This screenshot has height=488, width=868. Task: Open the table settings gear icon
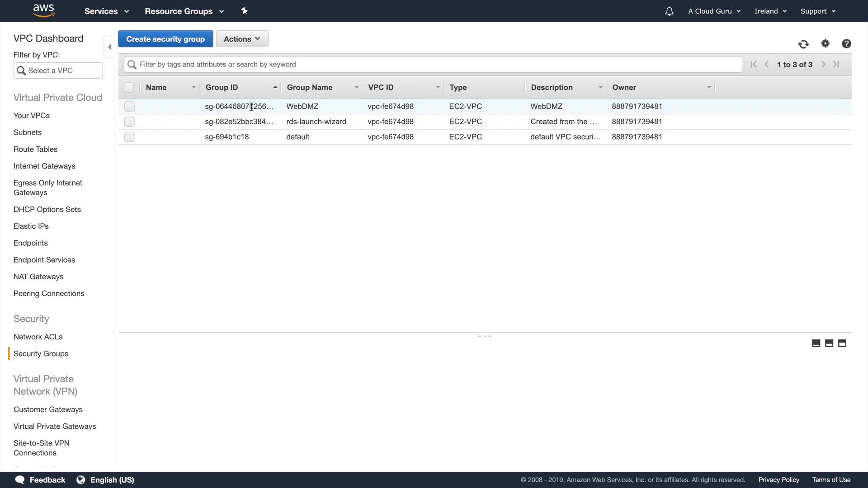[825, 43]
